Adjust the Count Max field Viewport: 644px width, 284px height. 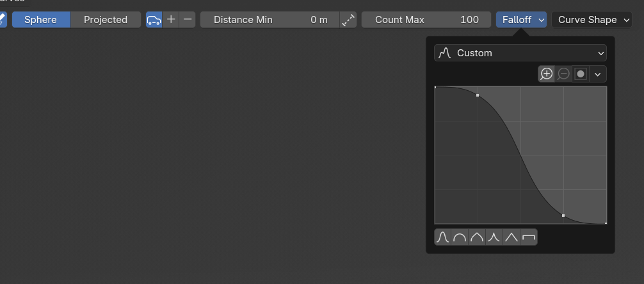(426, 20)
